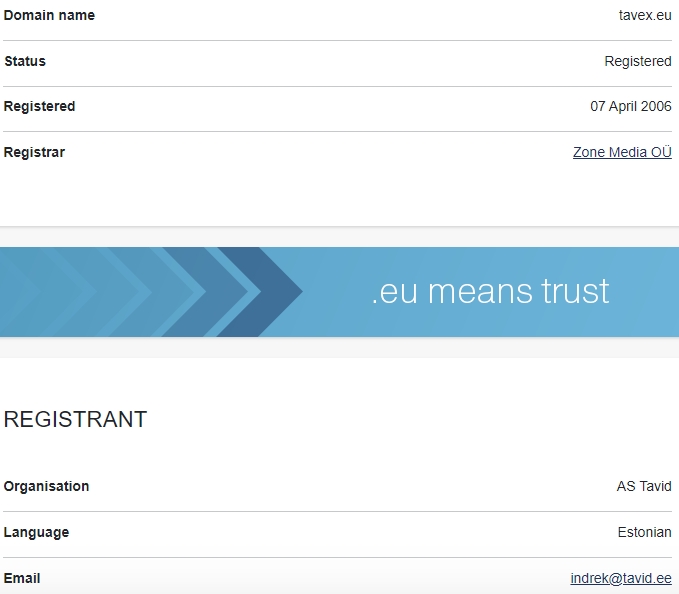Click the indrek@tavid.ee email link

coord(621,579)
